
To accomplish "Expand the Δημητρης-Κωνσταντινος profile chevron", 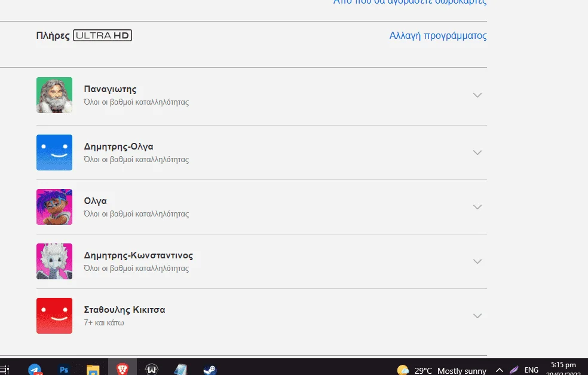I will point(477,261).
